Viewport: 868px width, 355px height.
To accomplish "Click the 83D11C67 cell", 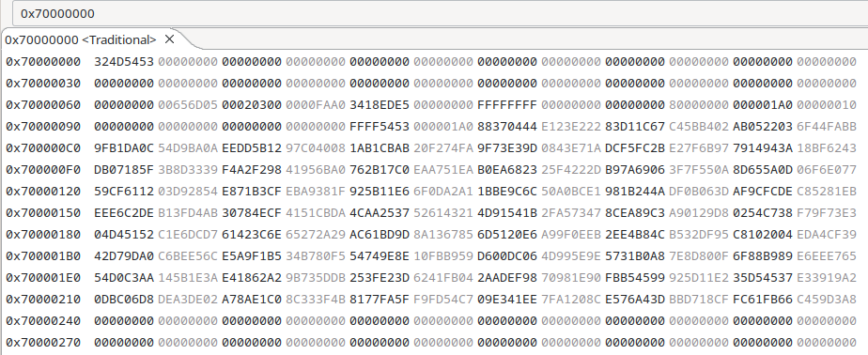I will coord(635,126).
